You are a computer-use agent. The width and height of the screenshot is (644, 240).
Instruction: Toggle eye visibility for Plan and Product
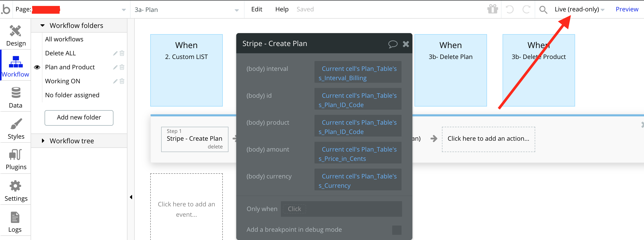(x=37, y=67)
